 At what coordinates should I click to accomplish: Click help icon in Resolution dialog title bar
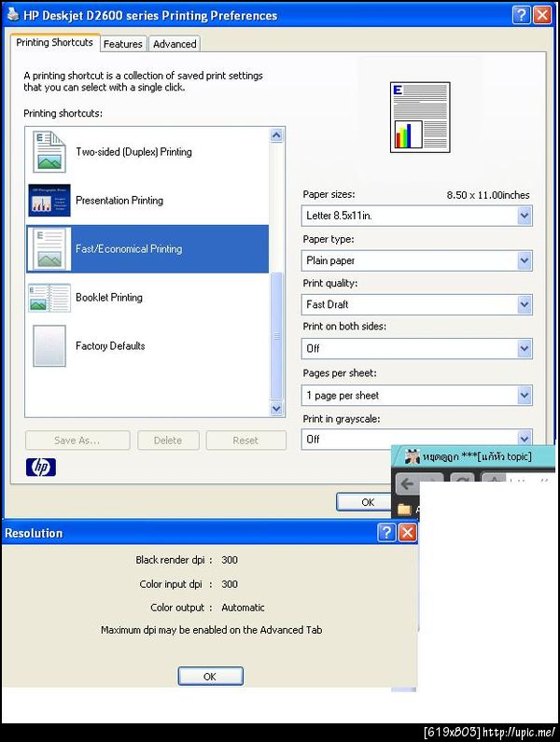(386, 532)
